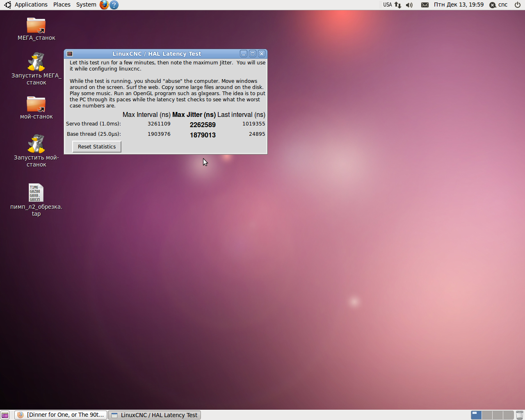Click the Max Jitter (ns) column header
This screenshot has width=525, height=420.
coord(194,115)
